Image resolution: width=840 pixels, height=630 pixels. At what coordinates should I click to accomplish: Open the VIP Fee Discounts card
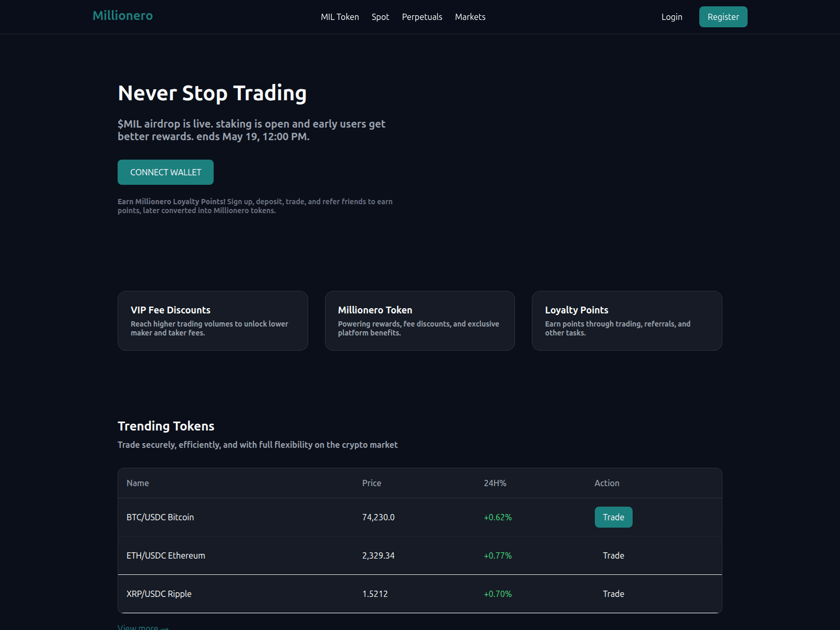pos(213,321)
